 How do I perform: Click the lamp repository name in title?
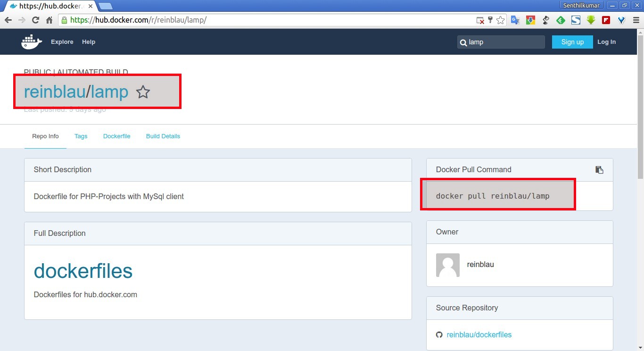point(109,92)
